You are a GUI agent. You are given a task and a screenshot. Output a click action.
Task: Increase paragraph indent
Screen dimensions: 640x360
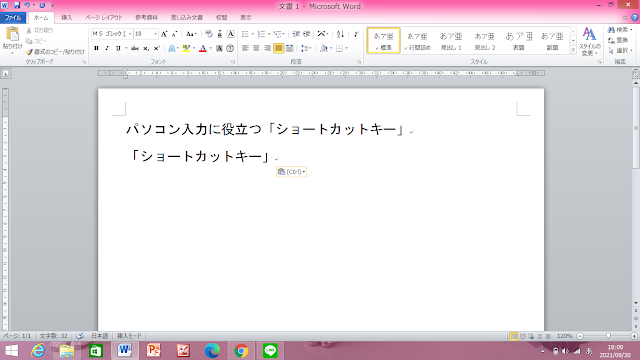click(x=307, y=34)
